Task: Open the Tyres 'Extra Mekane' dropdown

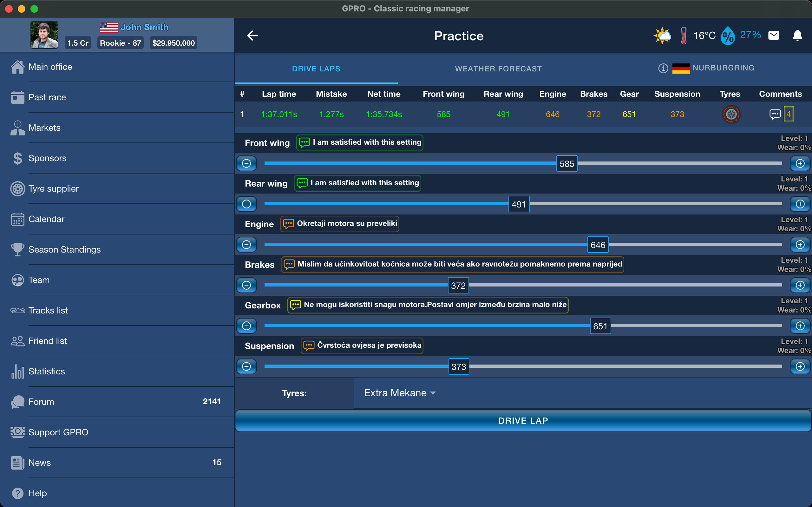Action: [399, 393]
